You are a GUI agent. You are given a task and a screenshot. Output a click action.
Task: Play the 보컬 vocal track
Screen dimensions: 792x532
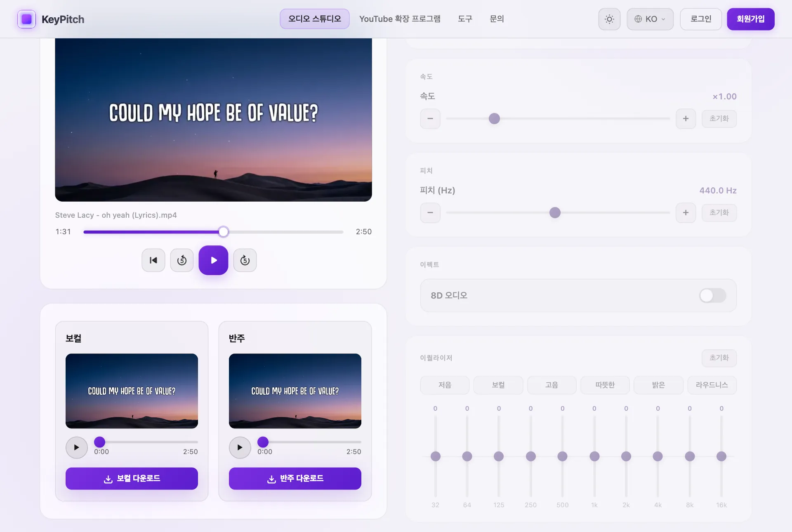click(77, 447)
